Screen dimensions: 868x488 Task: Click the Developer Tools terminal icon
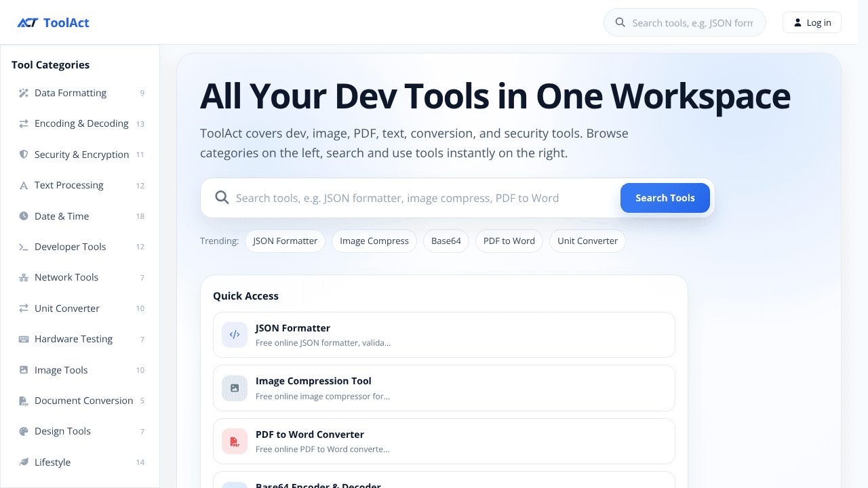pyautogui.click(x=24, y=247)
